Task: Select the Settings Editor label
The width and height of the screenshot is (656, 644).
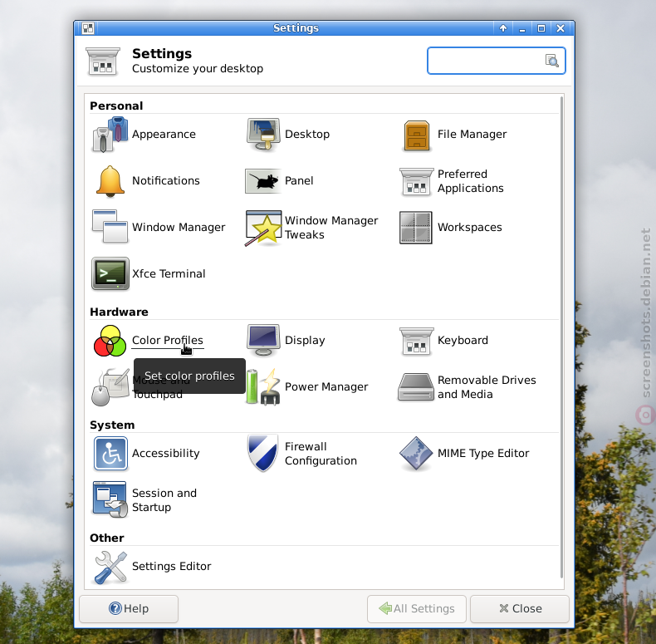Action: tap(172, 566)
